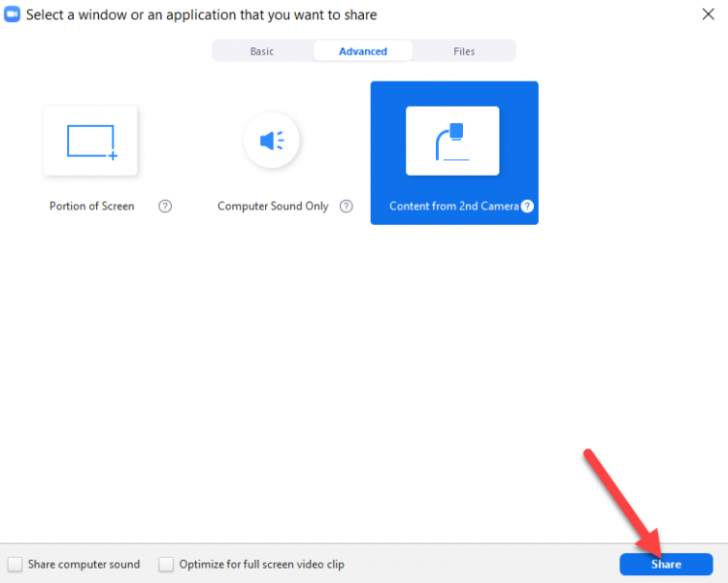Open help for Computer Sound Only
Screen dimensions: 728x583
point(347,206)
